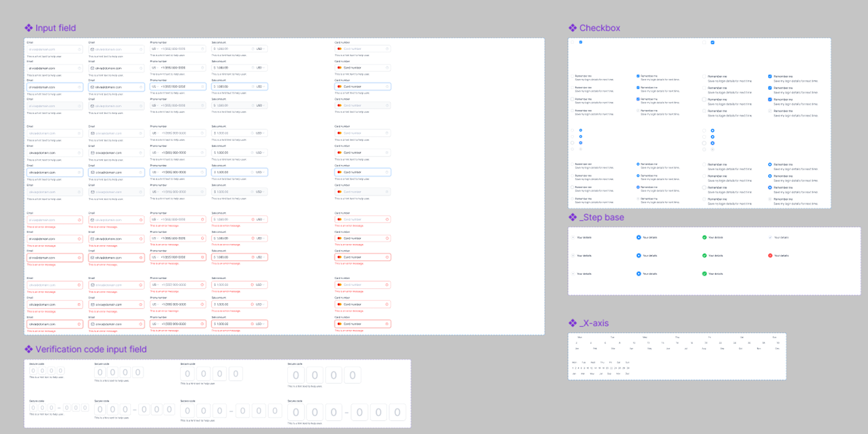
Task: Open the US country dropdown in topmost Phone number field
Action: [155, 49]
